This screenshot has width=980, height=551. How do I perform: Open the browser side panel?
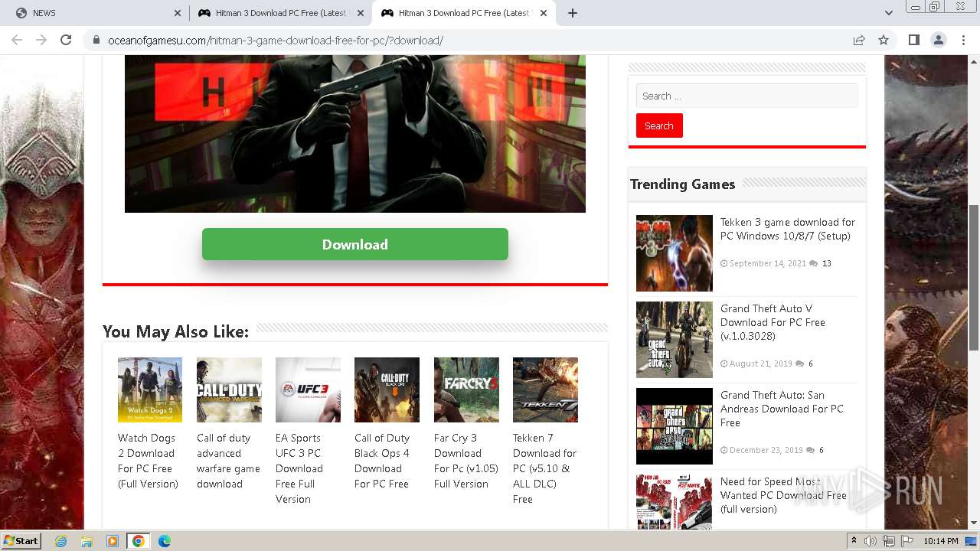click(x=913, y=40)
